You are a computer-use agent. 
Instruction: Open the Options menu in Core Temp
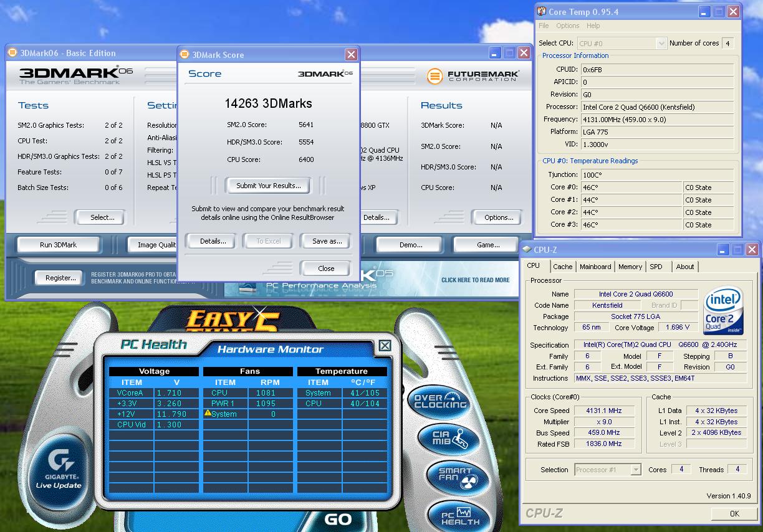[568, 26]
